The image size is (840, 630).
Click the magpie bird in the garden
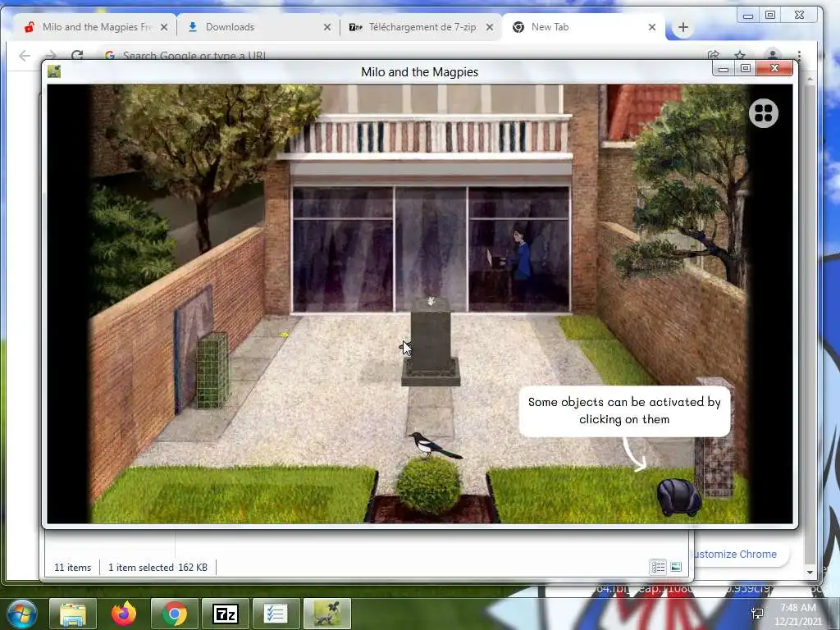click(435, 445)
